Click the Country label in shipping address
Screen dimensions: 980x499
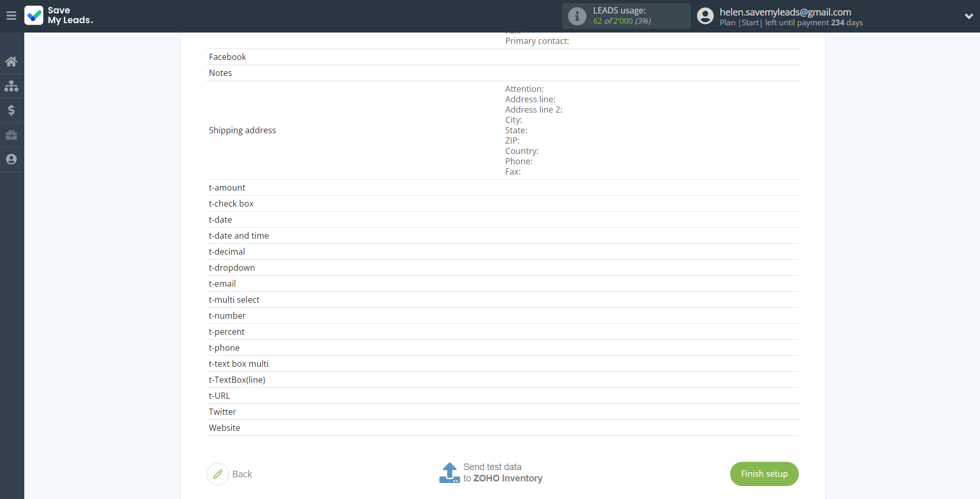pyautogui.click(x=521, y=151)
